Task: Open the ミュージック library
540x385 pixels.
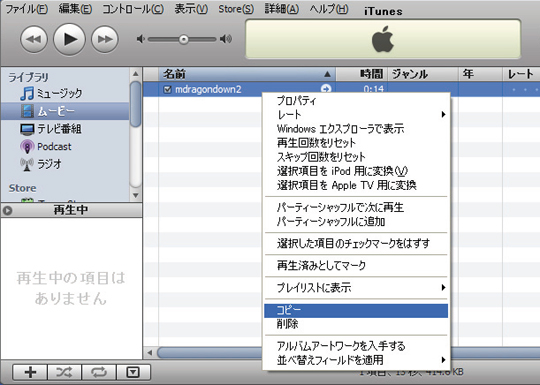Action: tap(51, 93)
